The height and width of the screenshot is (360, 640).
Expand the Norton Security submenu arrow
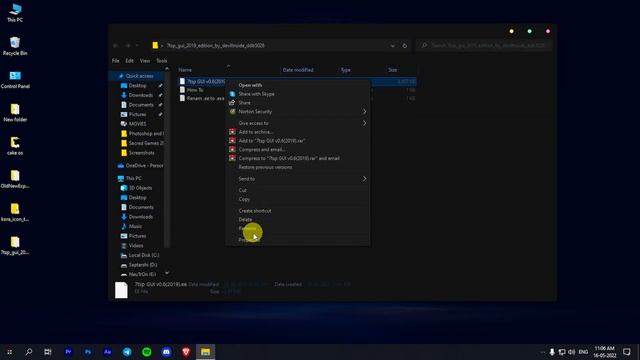click(364, 111)
